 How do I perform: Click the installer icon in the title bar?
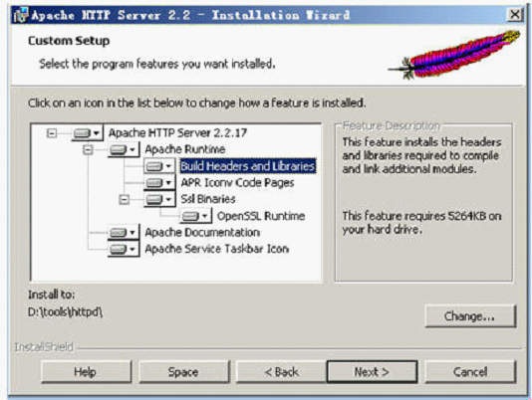coord(20,15)
